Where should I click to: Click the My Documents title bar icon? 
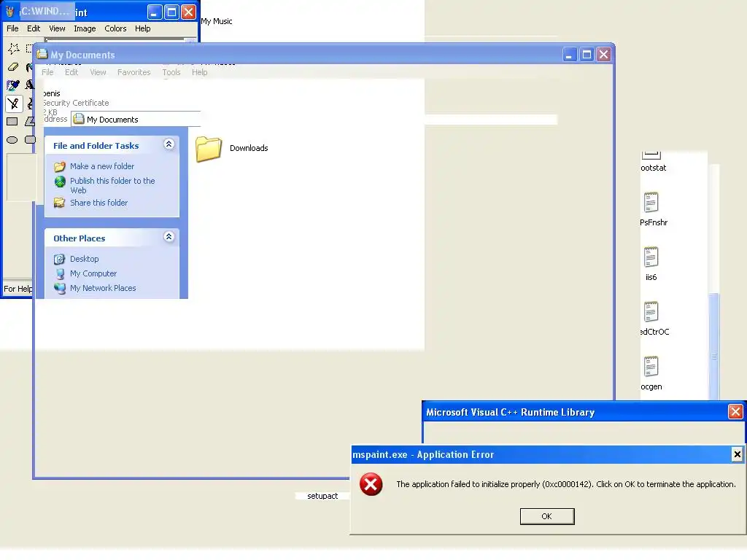(x=42, y=54)
